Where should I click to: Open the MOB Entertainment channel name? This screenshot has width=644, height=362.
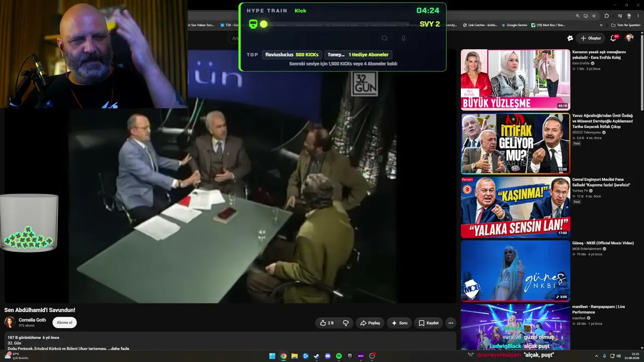tap(587, 249)
